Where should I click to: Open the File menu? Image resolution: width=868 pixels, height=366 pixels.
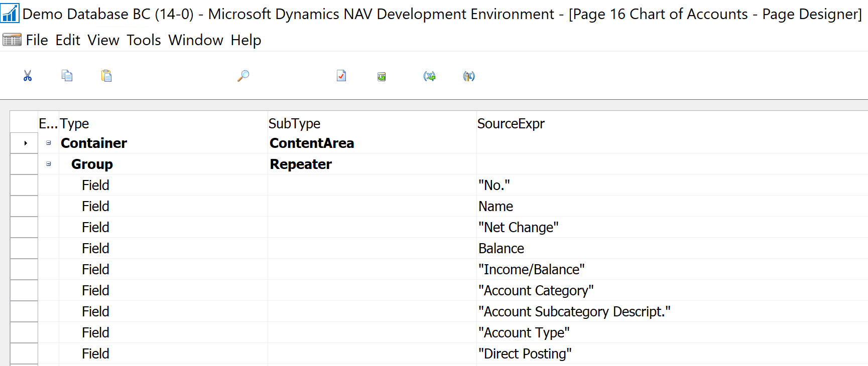37,40
